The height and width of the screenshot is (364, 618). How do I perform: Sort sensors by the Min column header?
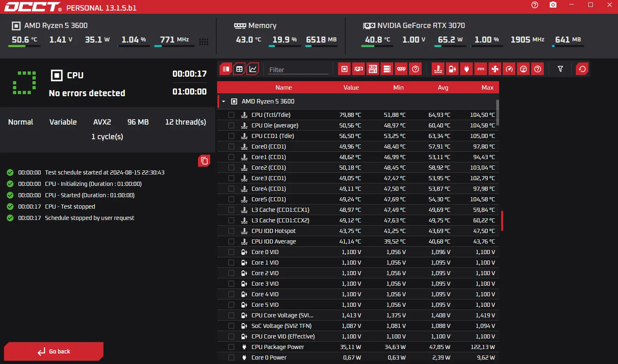(398, 88)
